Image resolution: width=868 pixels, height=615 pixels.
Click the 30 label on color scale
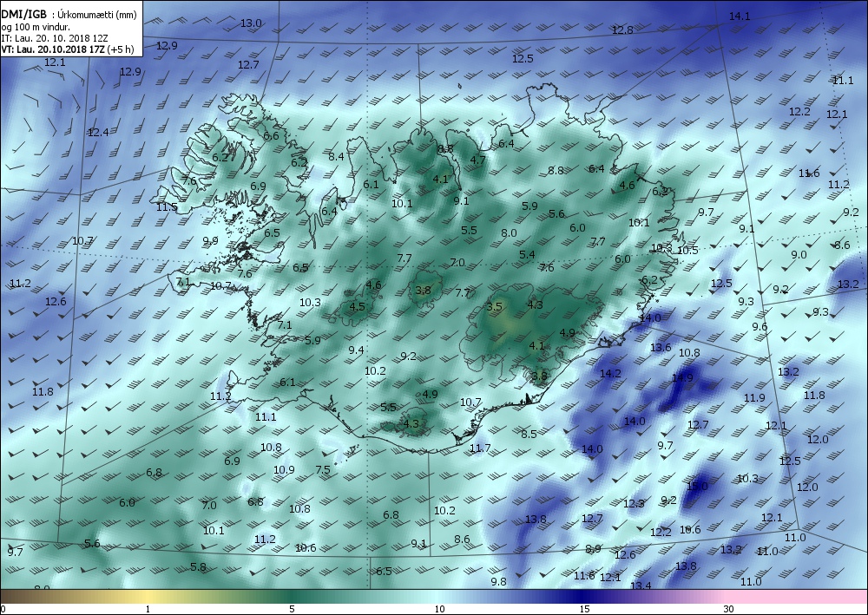click(x=728, y=609)
